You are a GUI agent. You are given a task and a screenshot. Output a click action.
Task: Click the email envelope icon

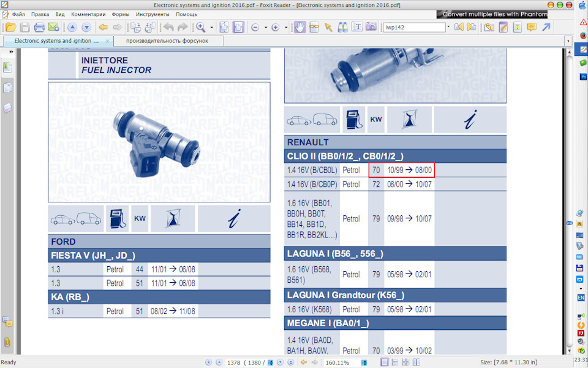[x=53, y=28]
